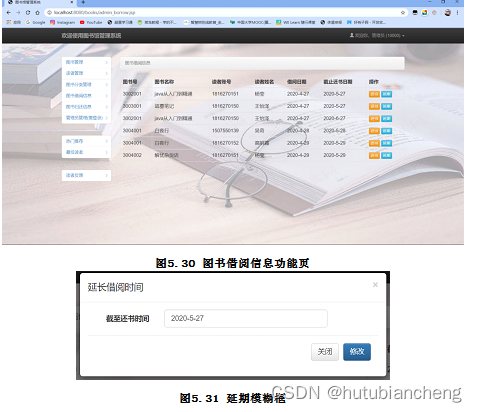Open the 读者反馈 sidebar item
The height and width of the screenshot is (412, 477).
[86, 175]
